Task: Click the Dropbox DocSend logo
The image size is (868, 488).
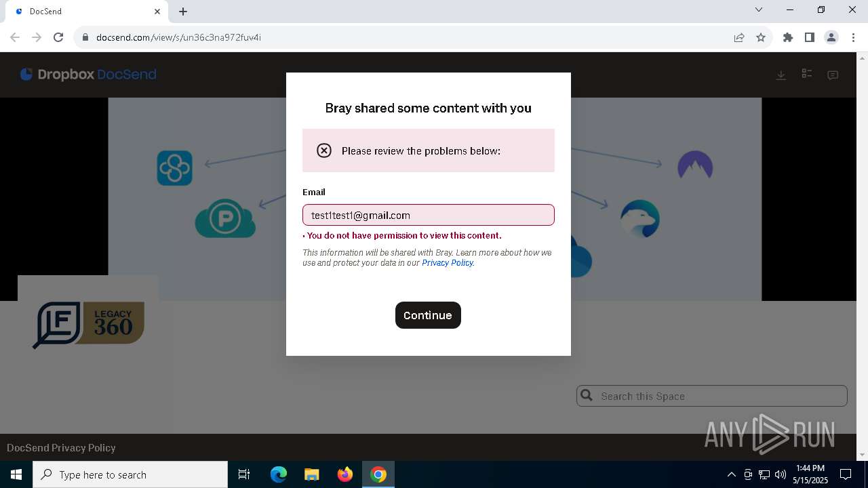Action: pyautogui.click(x=88, y=75)
